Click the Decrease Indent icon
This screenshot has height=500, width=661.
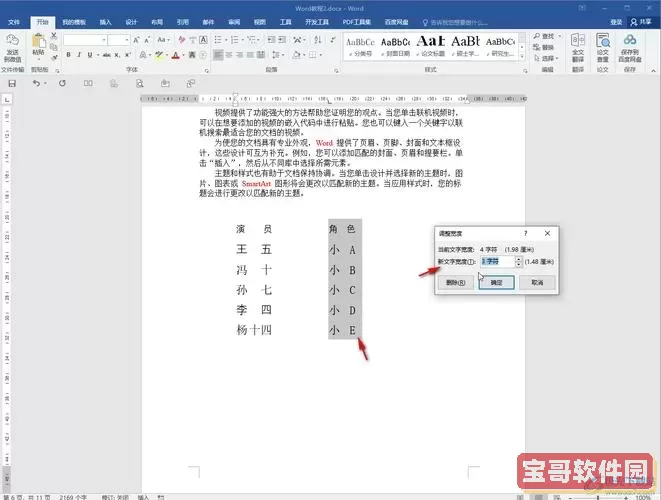click(271, 40)
